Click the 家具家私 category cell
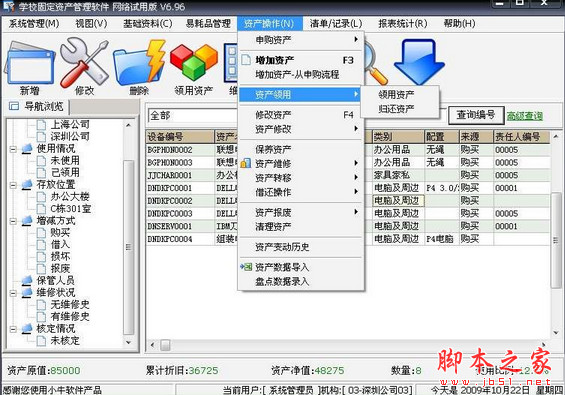The height and width of the screenshot is (395, 565). pos(398,175)
